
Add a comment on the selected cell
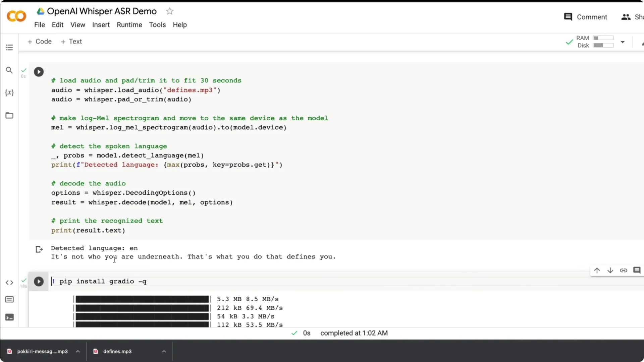[637, 270]
